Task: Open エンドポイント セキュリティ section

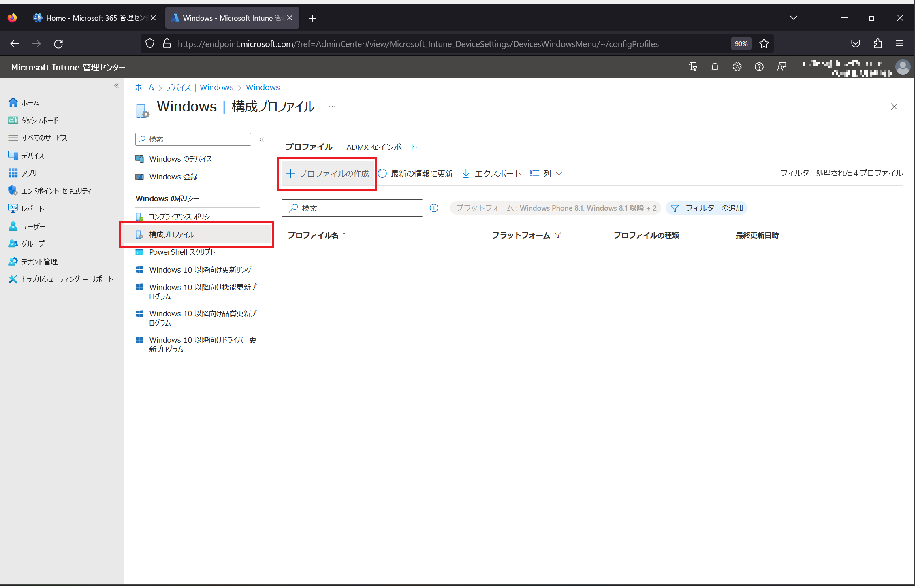Action: pyautogui.click(x=50, y=191)
